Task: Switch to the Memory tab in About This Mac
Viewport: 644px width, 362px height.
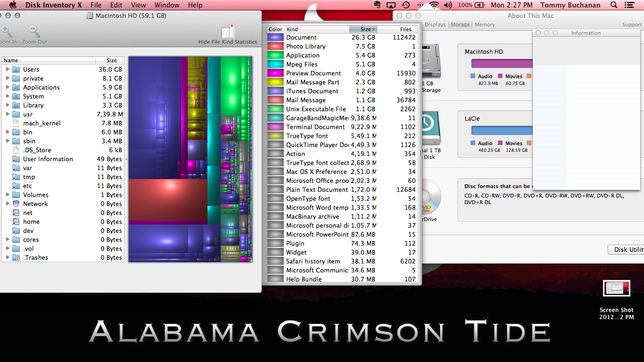Action: 485,25
